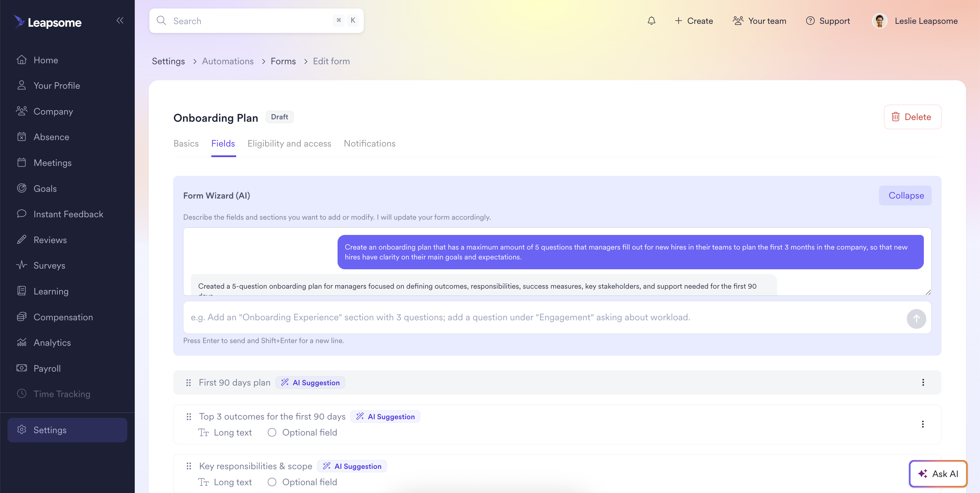
Task: Click the Compensation coins icon
Action: click(22, 317)
